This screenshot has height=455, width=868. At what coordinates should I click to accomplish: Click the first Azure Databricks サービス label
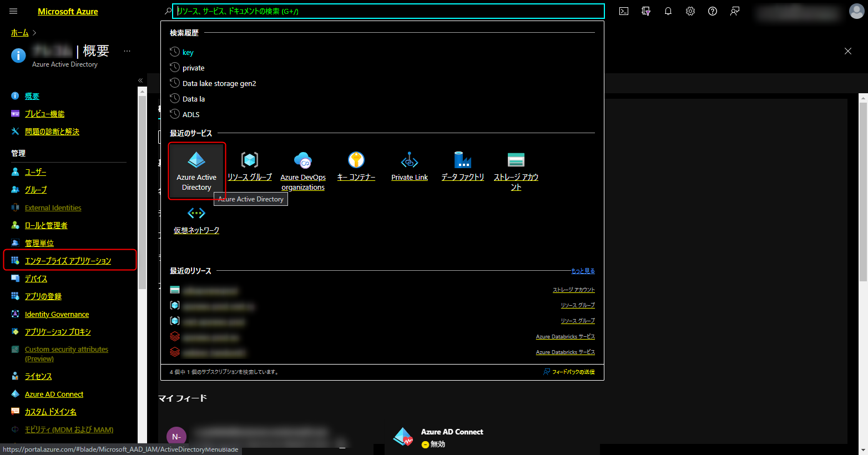pyautogui.click(x=566, y=336)
